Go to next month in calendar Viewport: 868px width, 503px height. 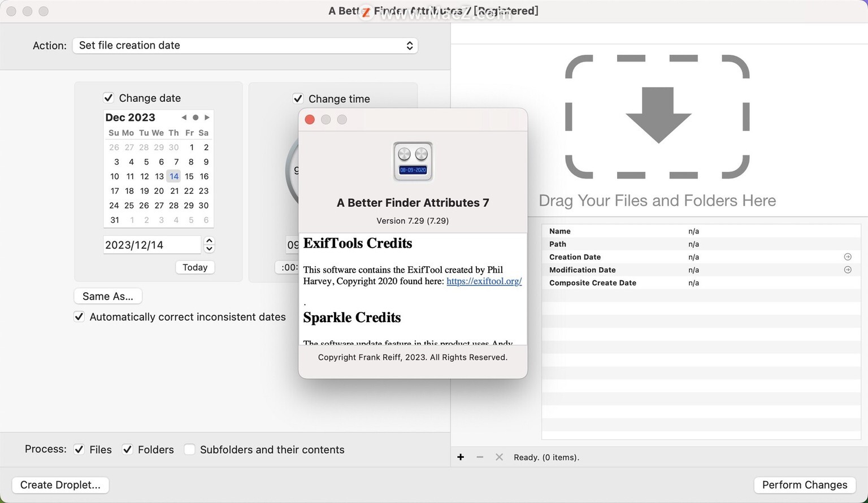pos(207,118)
